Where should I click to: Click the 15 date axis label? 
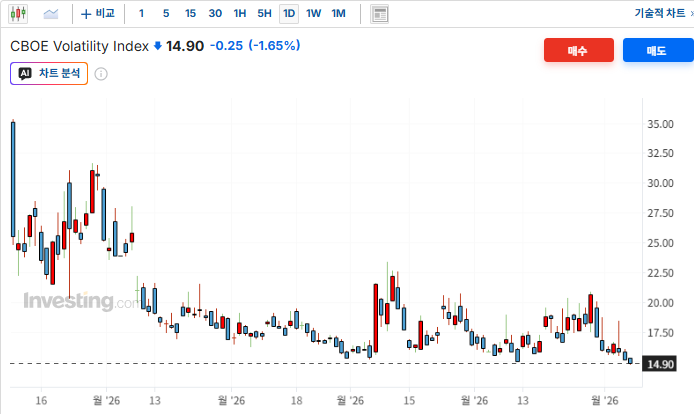(x=409, y=401)
